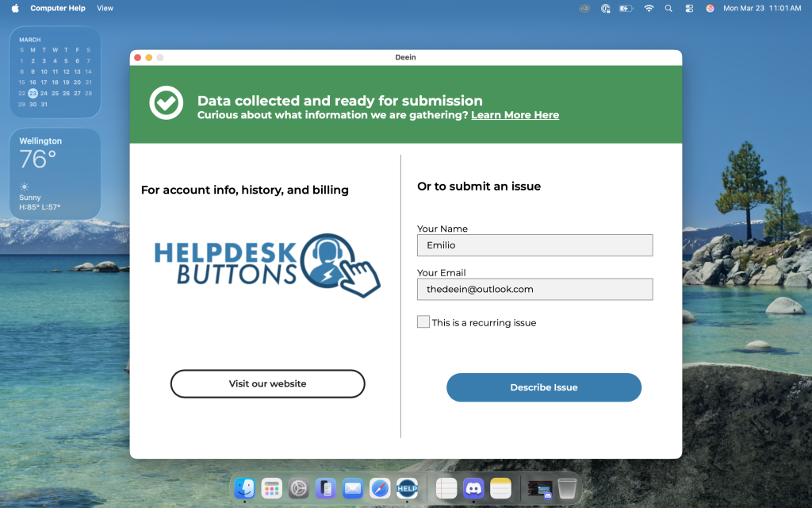Open Finder from the dock

point(245,489)
